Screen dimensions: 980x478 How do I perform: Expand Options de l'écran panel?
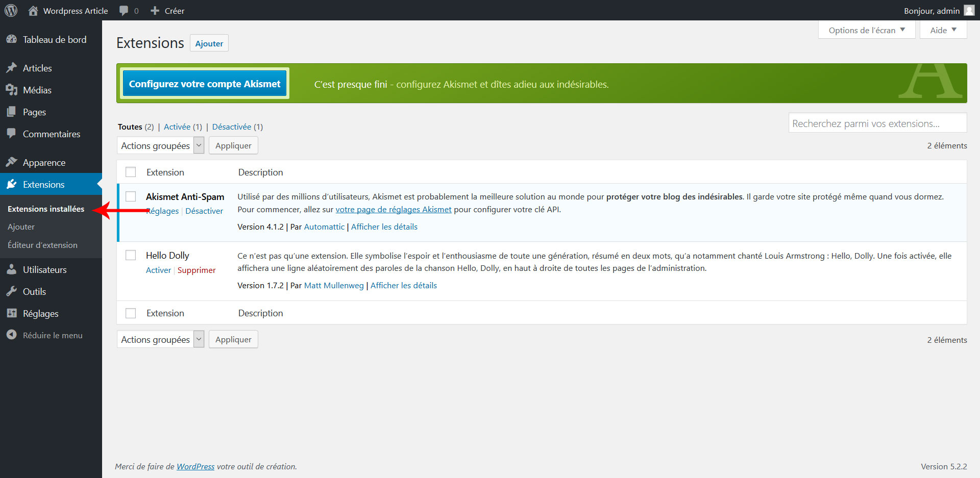point(867,30)
